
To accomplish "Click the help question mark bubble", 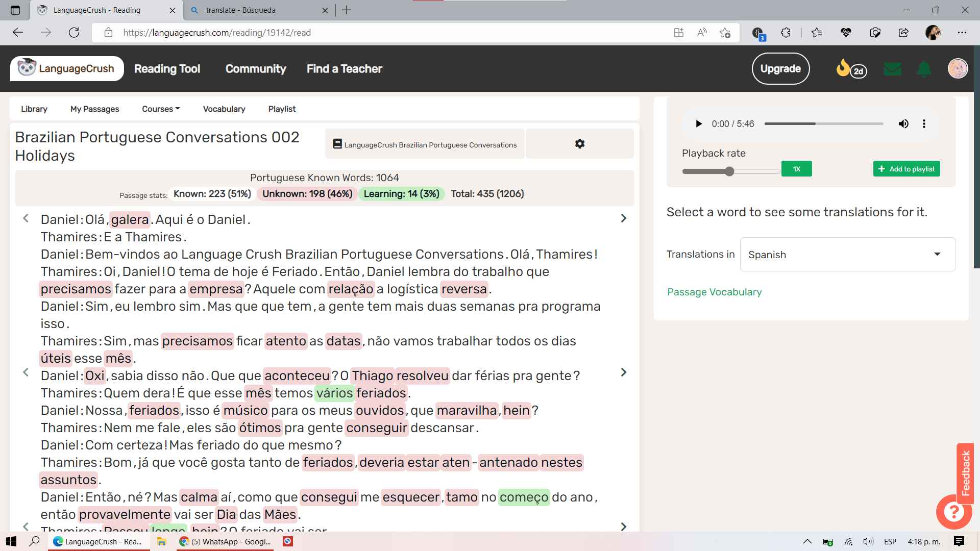I will click(953, 512).
